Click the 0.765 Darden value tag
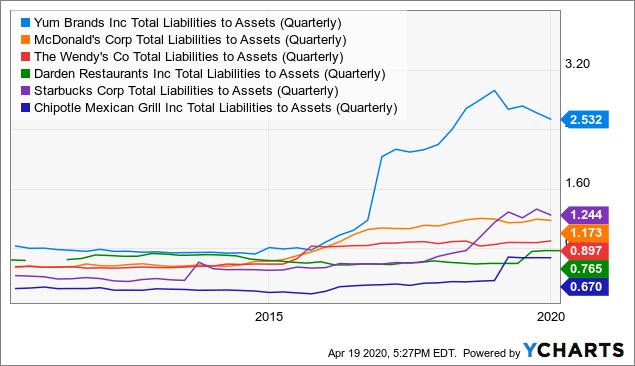 (x=585, y=268)
